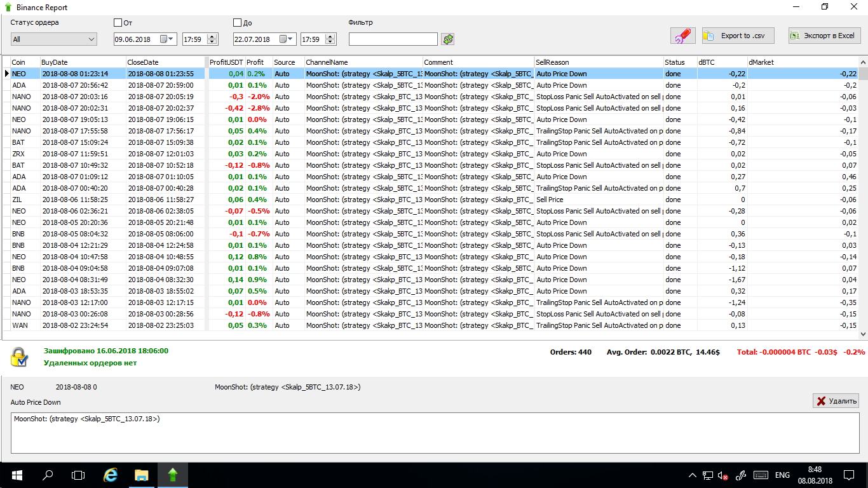
Task: Click the "Orders: 440" summary text
Action: [571, 352]
